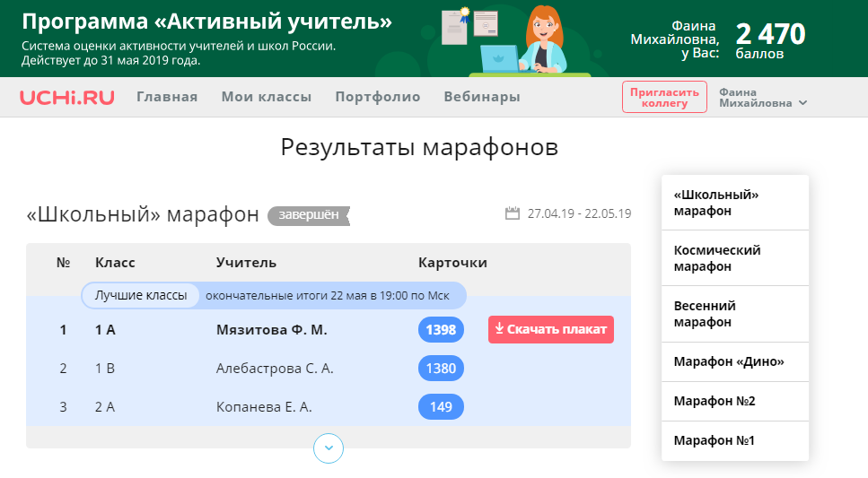Select Марафон «Дино» in the side list

tap(735, 361)
